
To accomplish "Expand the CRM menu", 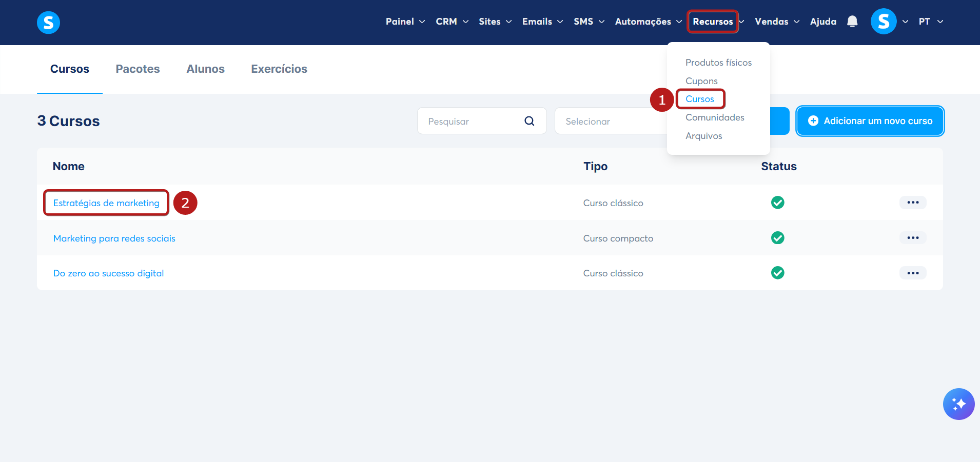I will pyautogui.click(x=452, y=22).
